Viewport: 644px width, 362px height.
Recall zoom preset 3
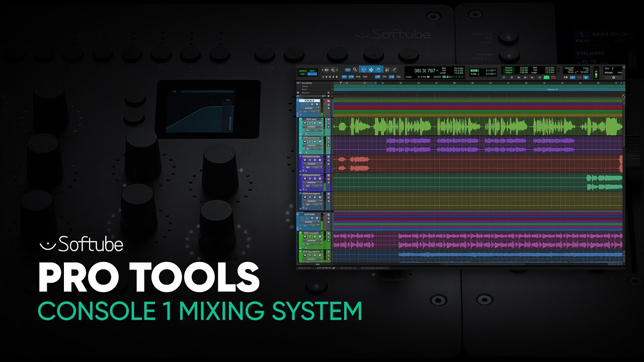point(330,77)
